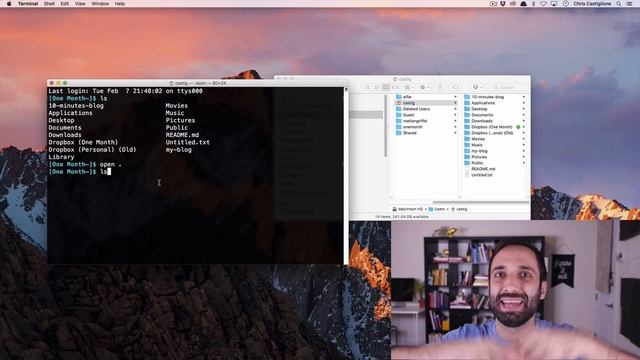Open the Help menu
The image size is (640, 360).
click(x=120, y=4)
